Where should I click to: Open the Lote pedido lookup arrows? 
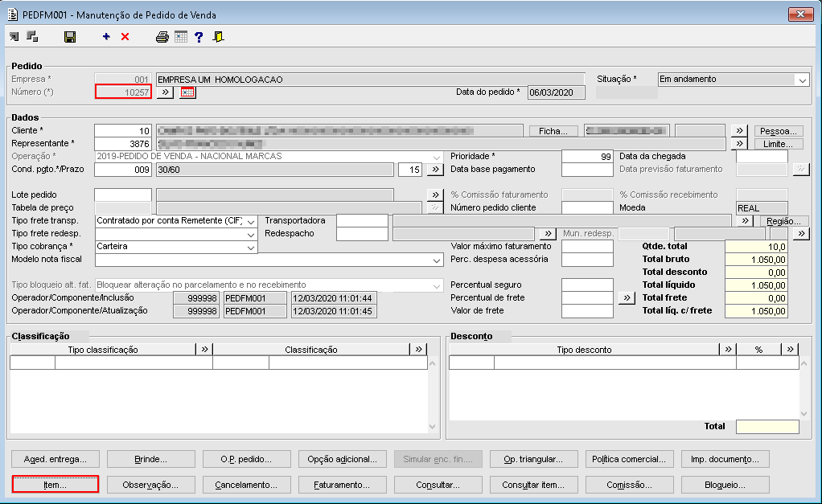pos(435,195)
